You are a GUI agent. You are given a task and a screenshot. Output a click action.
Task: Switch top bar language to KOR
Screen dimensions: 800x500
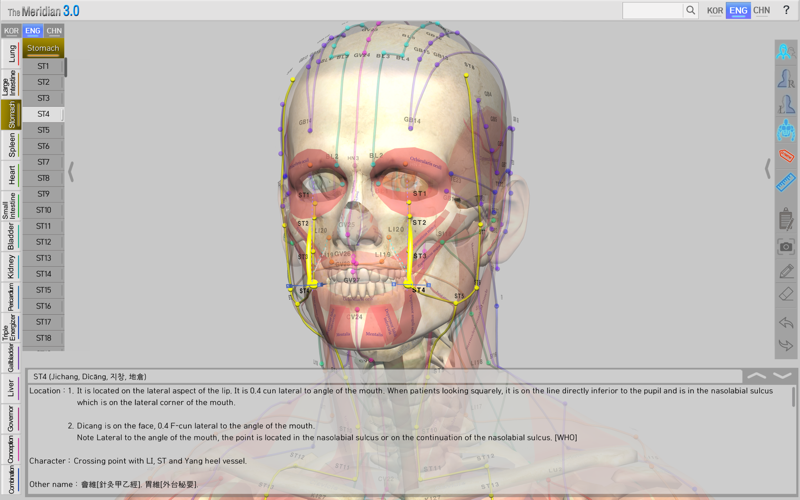[x=715, y=10]
